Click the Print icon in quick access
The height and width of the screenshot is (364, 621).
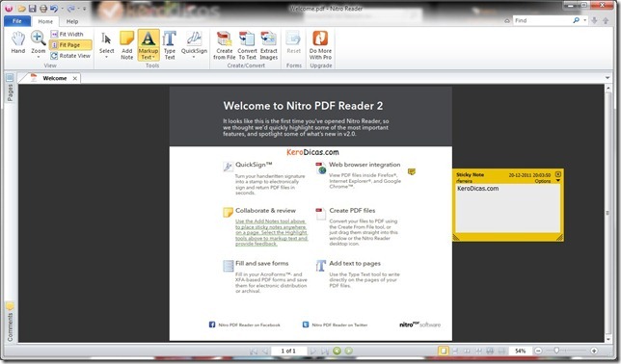42,9
